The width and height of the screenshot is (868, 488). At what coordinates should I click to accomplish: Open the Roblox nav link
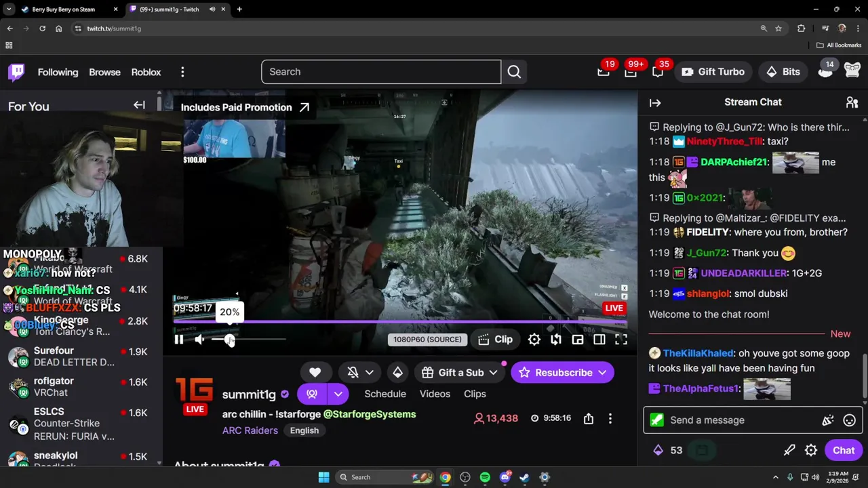click(146, 72)
